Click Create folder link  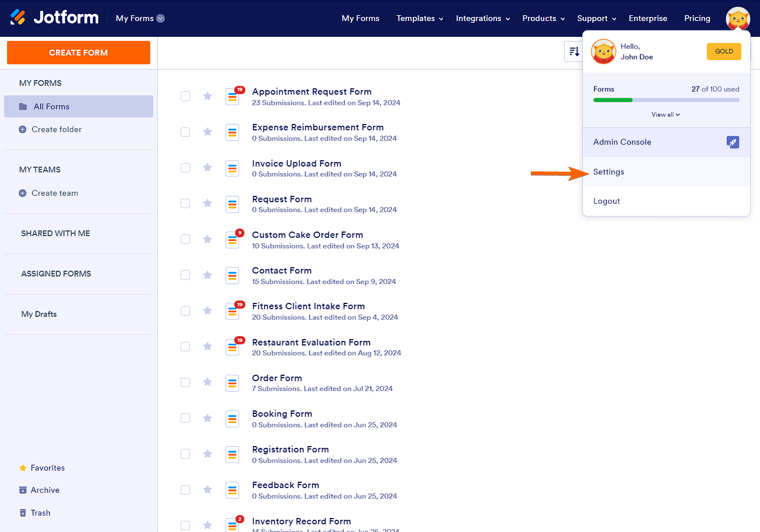coord(57,129)
